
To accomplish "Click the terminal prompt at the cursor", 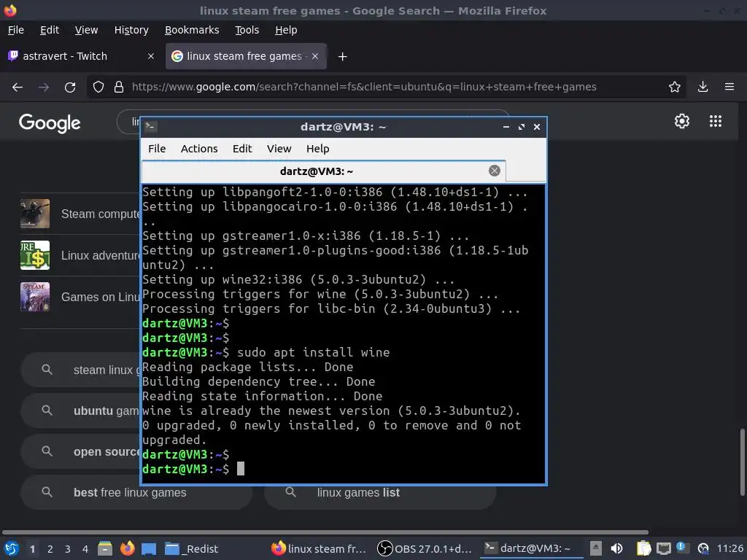I will (241, 469).
